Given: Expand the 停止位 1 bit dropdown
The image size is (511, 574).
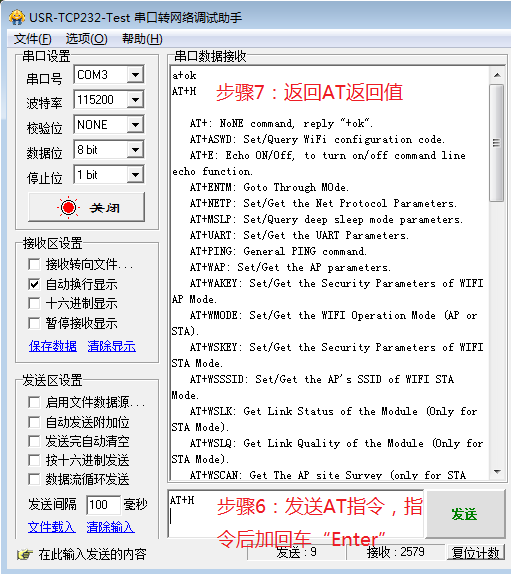Looking at the screenshot, I should 135,175.
